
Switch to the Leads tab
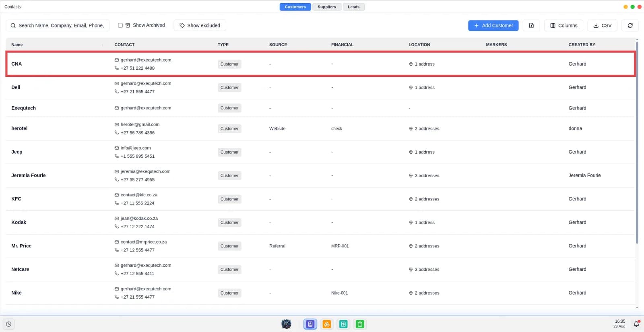click(x=353, y=7)
